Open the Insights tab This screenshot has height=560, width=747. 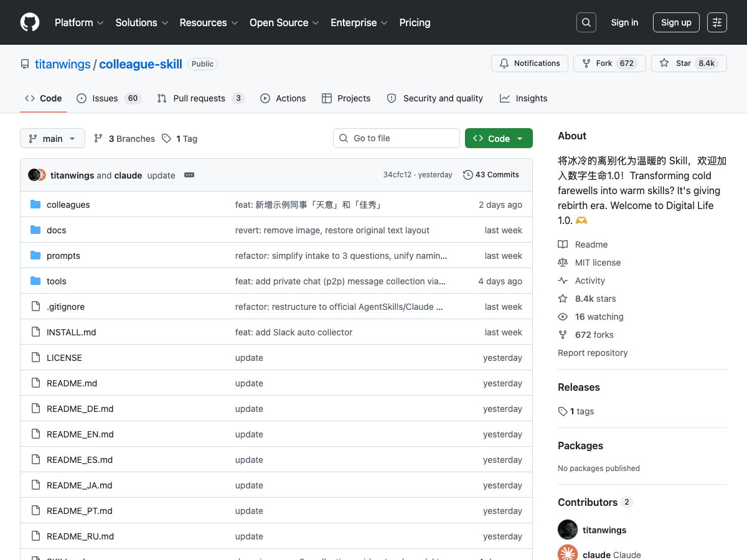[x=524, y=98]
